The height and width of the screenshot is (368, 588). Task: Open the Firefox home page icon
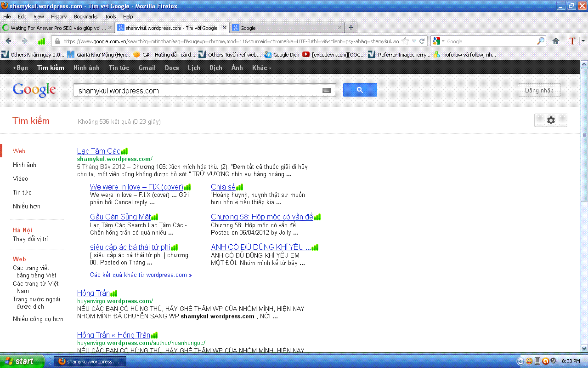tap(556, 41)
